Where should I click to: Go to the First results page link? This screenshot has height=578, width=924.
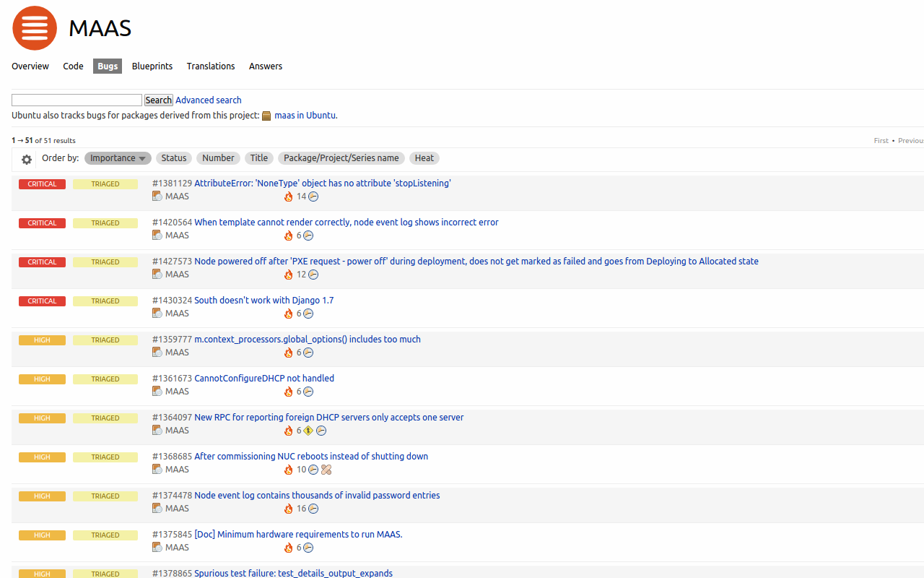[881, 141]
